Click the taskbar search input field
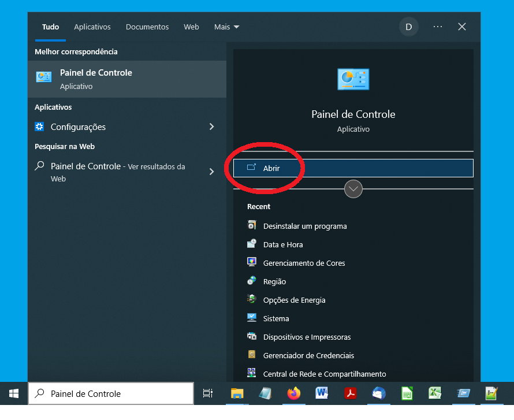This screenshot has height=420, width=514. pos(116,394)
